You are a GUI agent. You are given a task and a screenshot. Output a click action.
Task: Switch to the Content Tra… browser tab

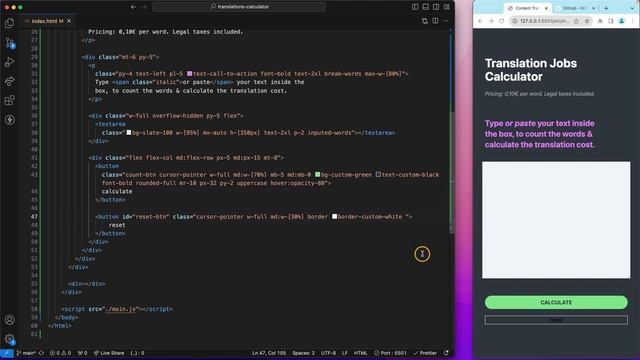527,8
